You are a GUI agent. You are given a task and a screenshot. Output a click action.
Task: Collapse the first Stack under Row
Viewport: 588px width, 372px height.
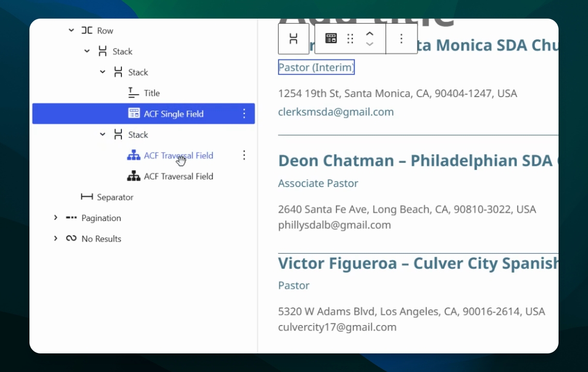[x=87, y=51]
